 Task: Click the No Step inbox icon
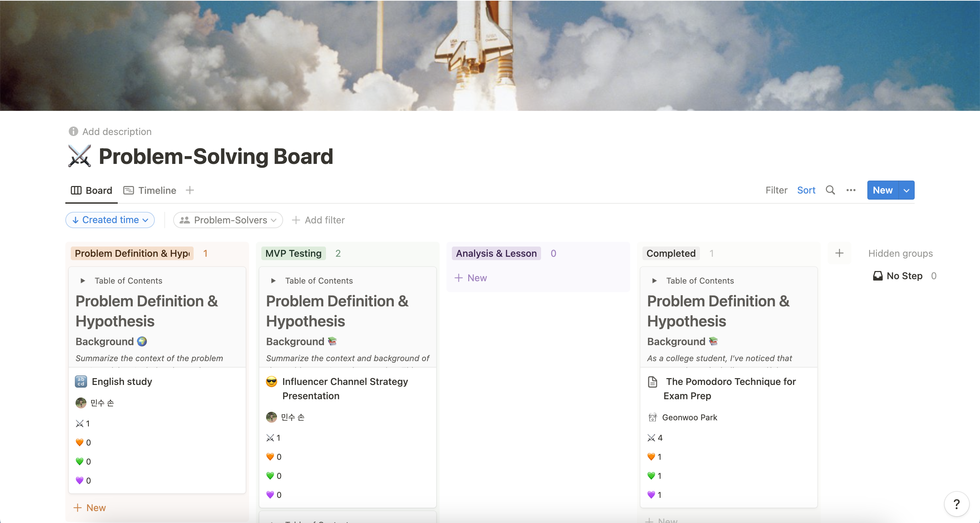pyautogui.click(x=878, y=276)
